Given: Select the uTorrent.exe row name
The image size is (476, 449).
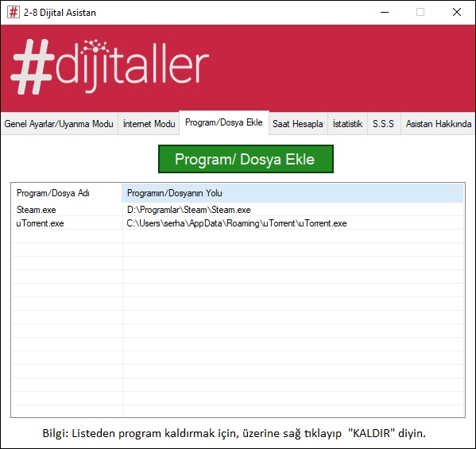Looking at the screenshot, I should pos(40,223).
